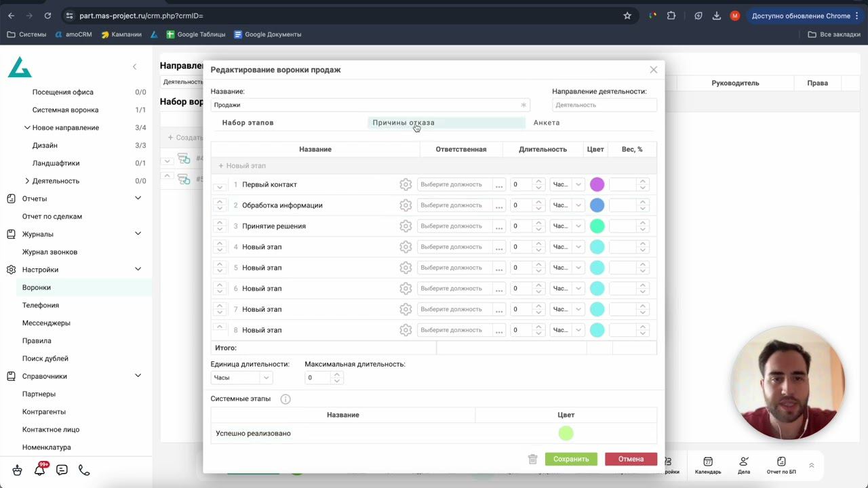This screenshot has height=488, width=868.
Task: Open settings gear for Принятие решения stage
Action: pos(406,226)
